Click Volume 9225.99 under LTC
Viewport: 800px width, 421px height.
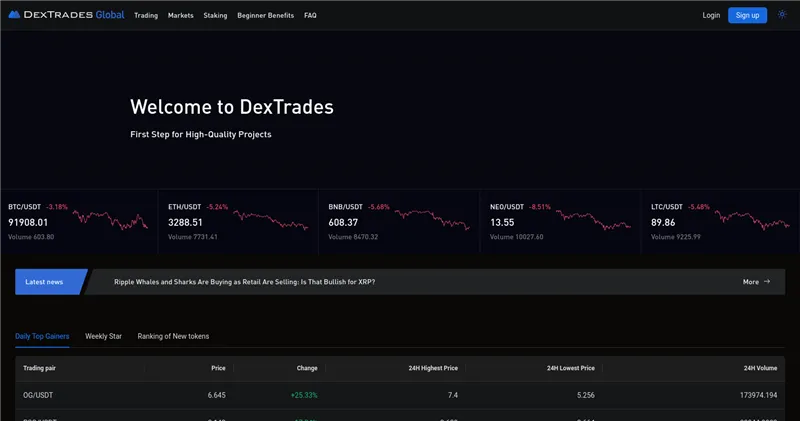tap(676, 237)
